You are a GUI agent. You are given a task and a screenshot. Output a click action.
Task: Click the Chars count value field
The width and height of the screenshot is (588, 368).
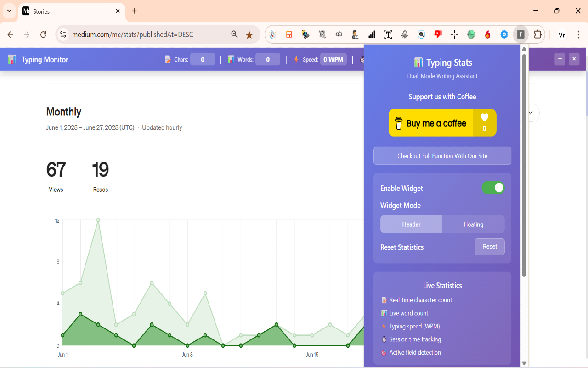[203, 59]
